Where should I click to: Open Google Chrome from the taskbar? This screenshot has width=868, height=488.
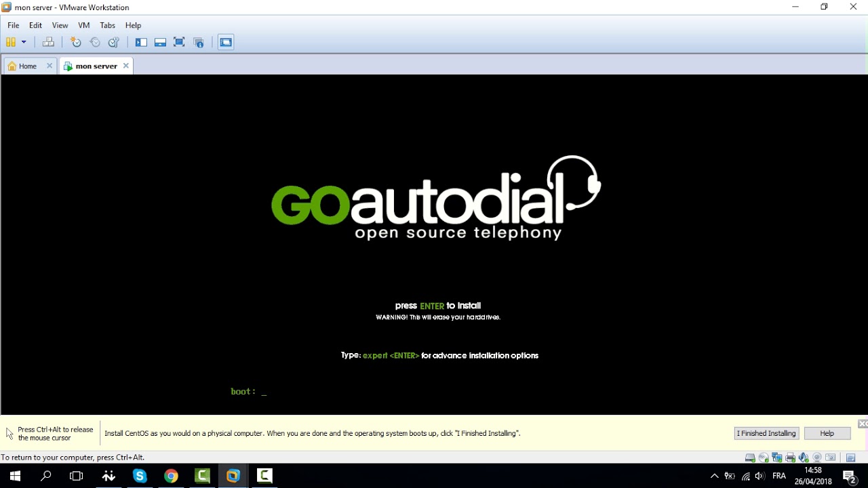click(171, 476)
